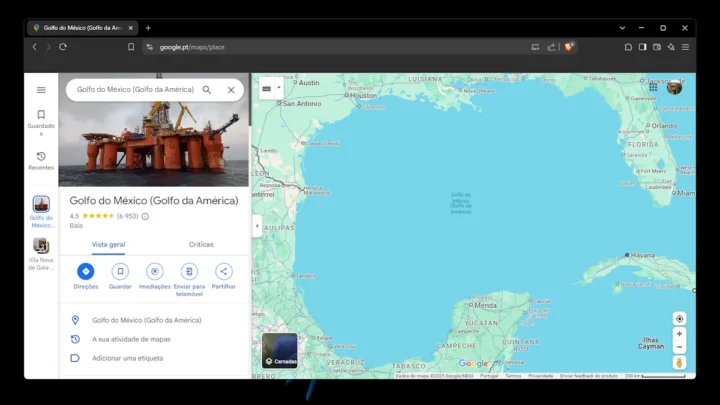Open the Google Maps hamburger menu
720x405 pixels.
point(41,90)
